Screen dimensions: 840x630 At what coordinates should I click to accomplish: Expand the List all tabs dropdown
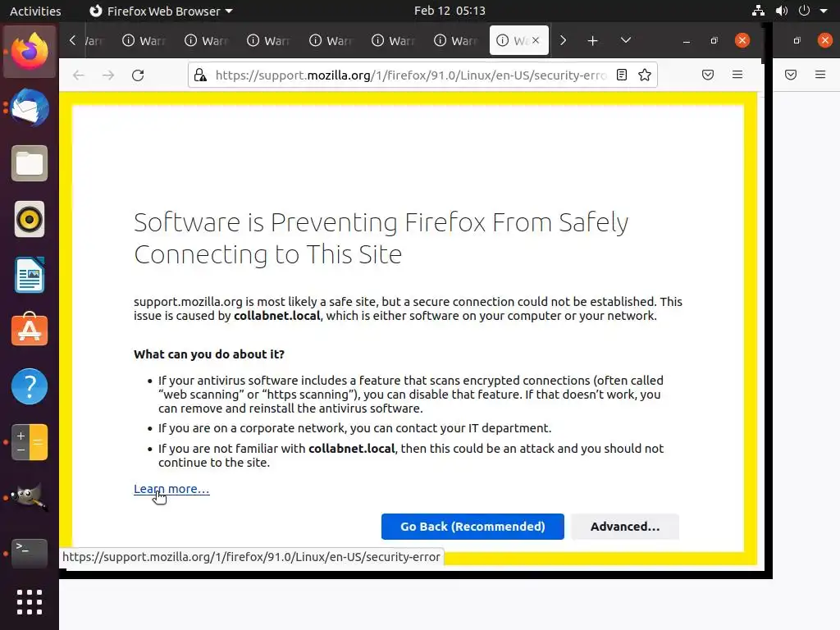[626, 40]
